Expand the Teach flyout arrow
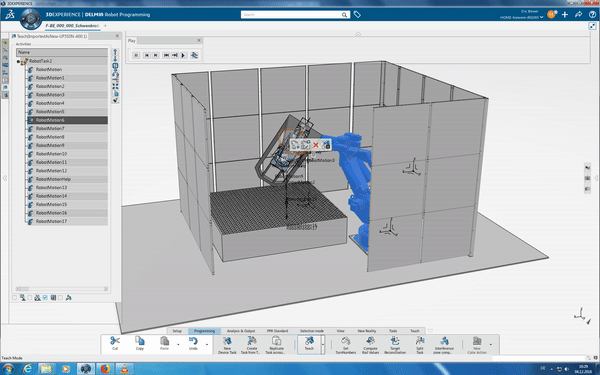The height and width of the screenshot is (375, 600). tap(323, 344)
